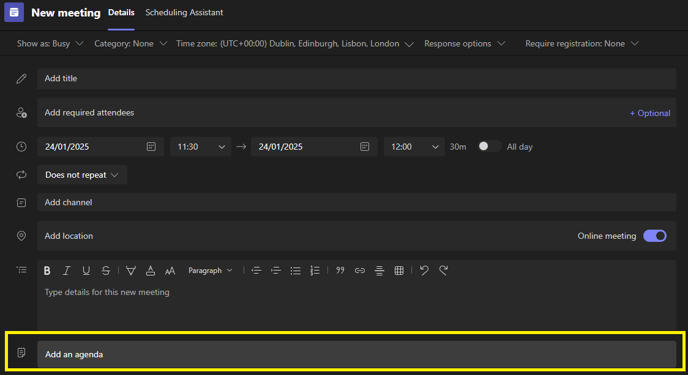Click the Add title field
The height and width of the screenshot is (375, 688).
click(x=356, y=79)
